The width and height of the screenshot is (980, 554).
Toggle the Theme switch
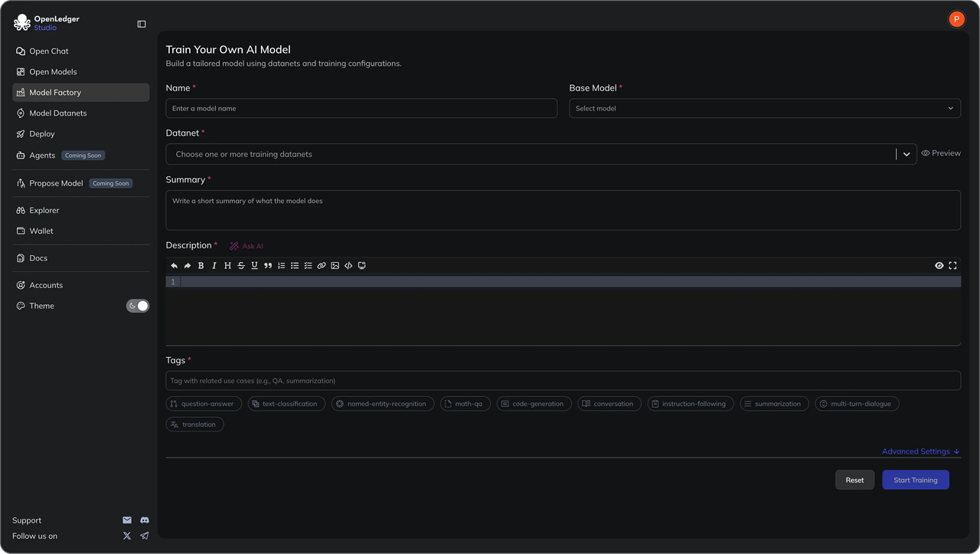click(x=137, y=305)
